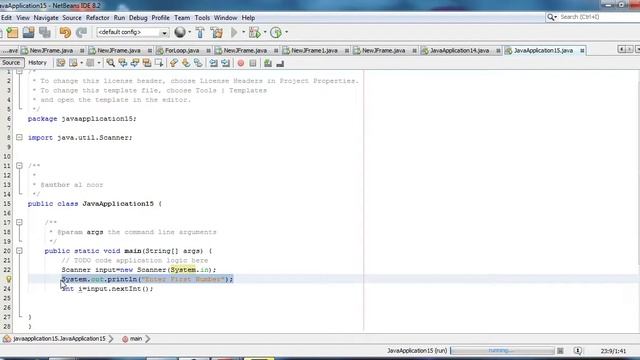
Task: Click Previous Bookmark icon
Action: [x=174, y=63]
